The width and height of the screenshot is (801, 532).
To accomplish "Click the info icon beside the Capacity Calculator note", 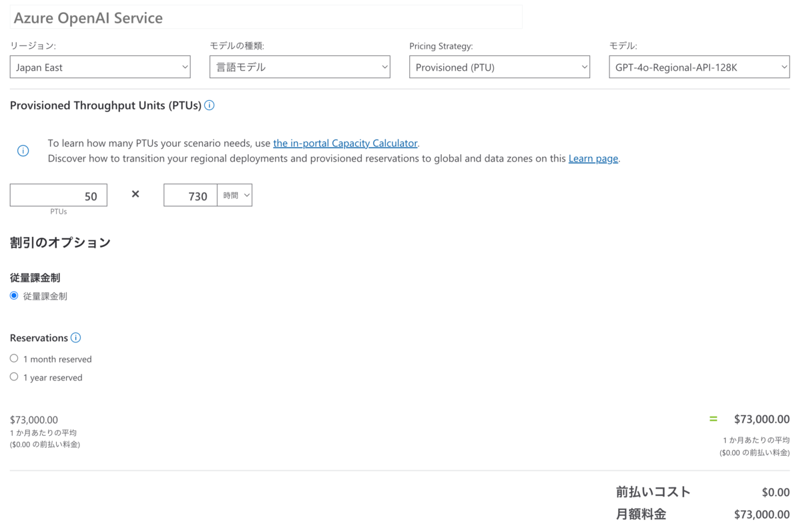I will point(23,151).
